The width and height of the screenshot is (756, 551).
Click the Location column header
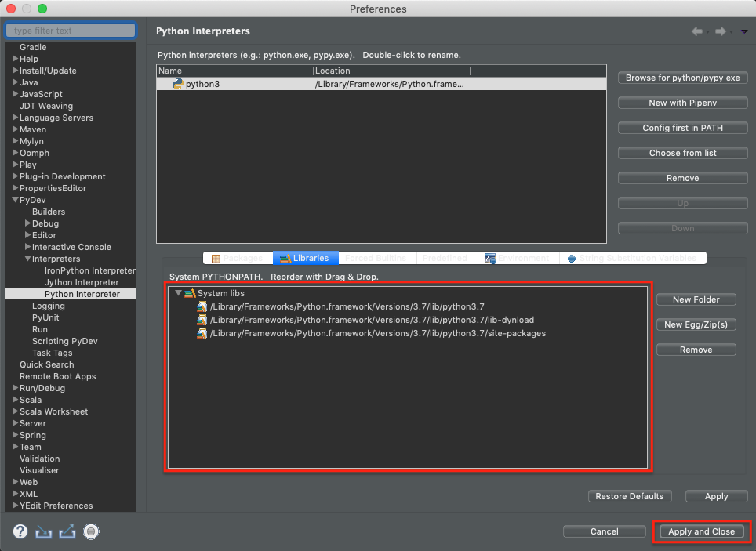tap(391, 71)
